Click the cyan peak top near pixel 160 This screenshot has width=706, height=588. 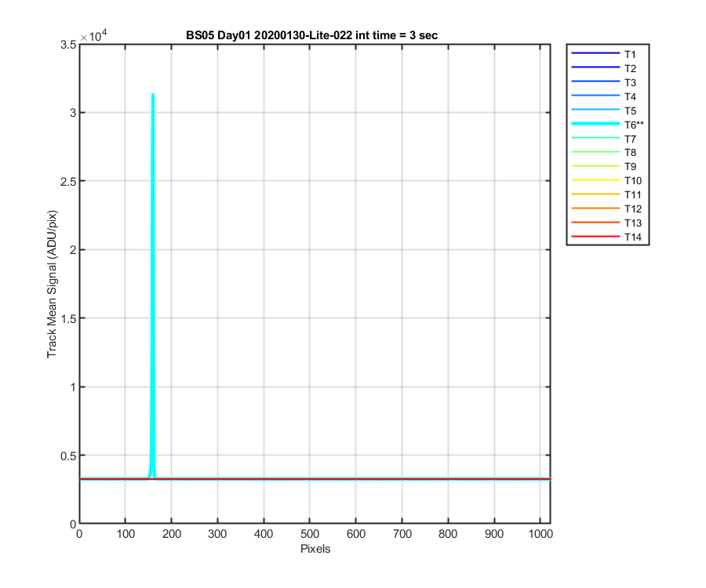point(153,96)
